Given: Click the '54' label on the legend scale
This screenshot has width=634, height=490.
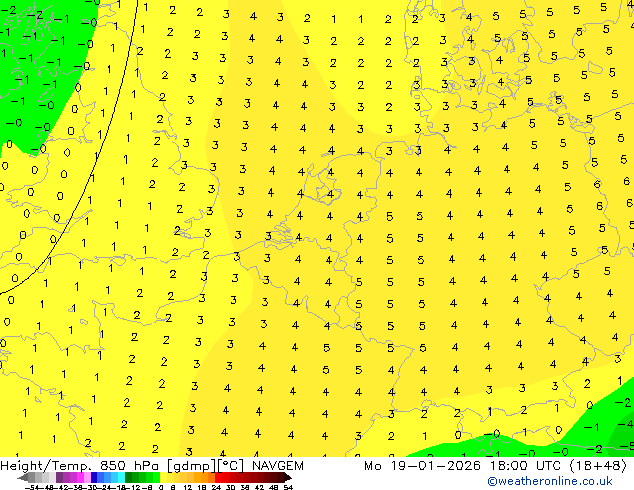Looking at the screenshot, I should (288, 487).
